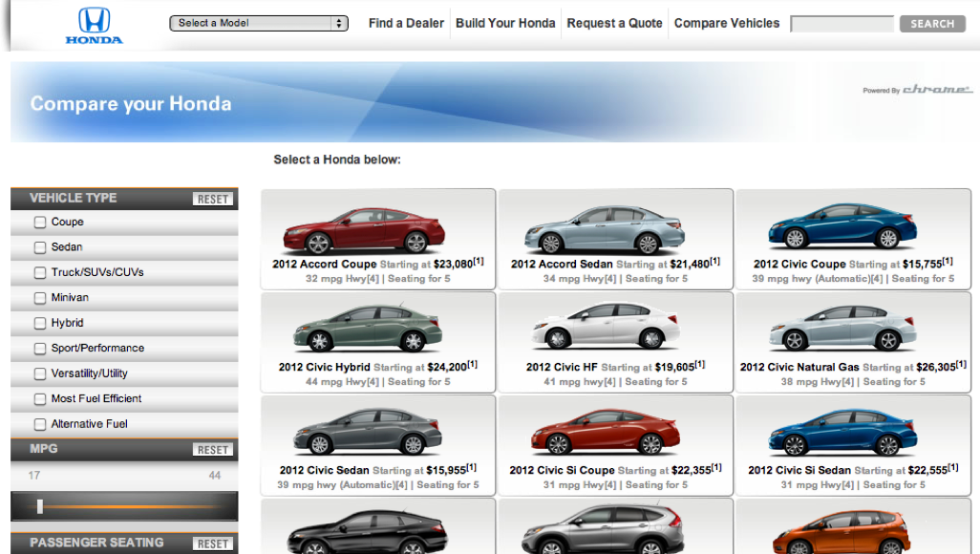Open the Powered by Chrome logo
Viewport: 980px width, 554px height.
click(x=917, y=90)
